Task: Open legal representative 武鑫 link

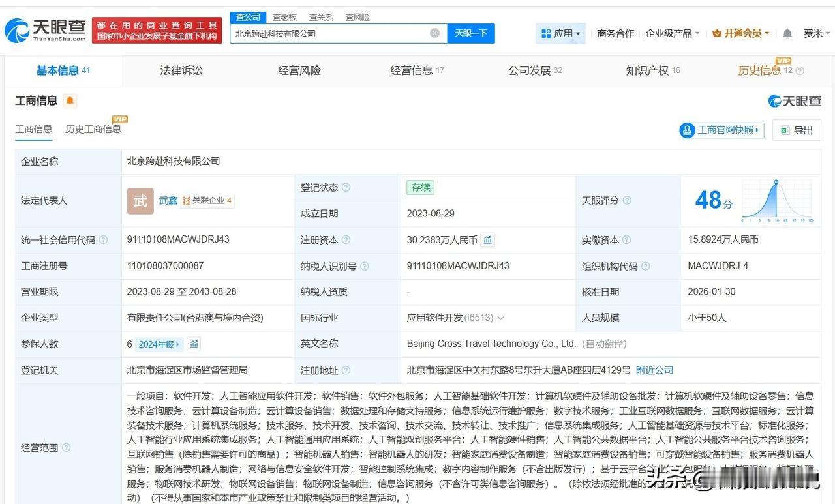Action: coord(168,201)
